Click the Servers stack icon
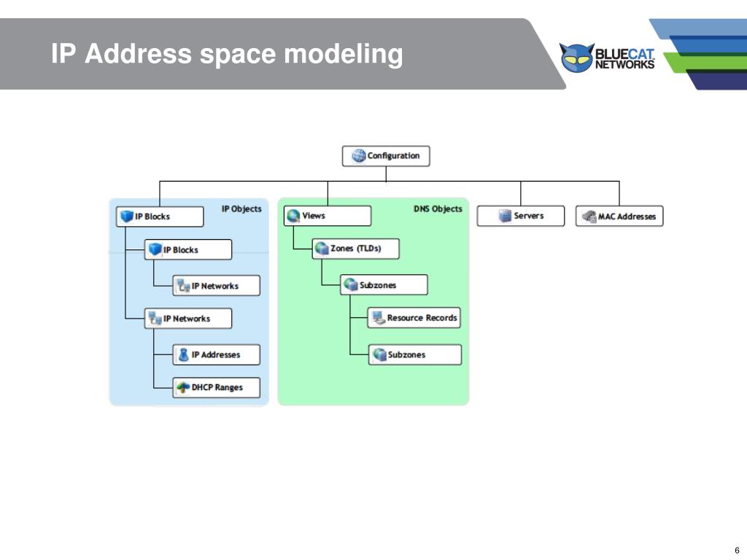Image resolution: width=747 pixels, height=560 pixels. click(x=505, y=216)
